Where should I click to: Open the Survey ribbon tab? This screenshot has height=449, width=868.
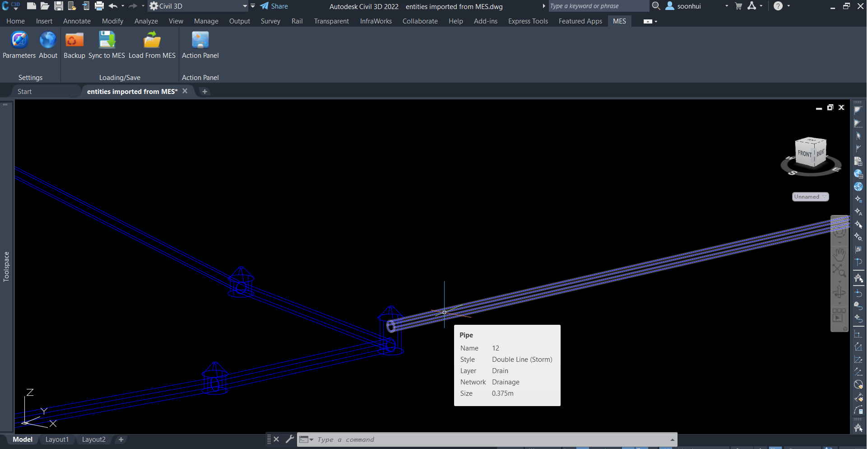tap(270, 21)
